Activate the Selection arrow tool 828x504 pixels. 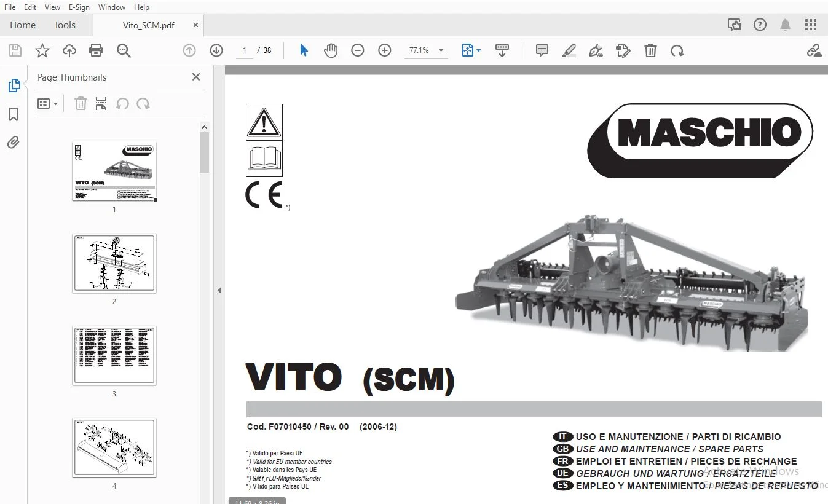304,50
